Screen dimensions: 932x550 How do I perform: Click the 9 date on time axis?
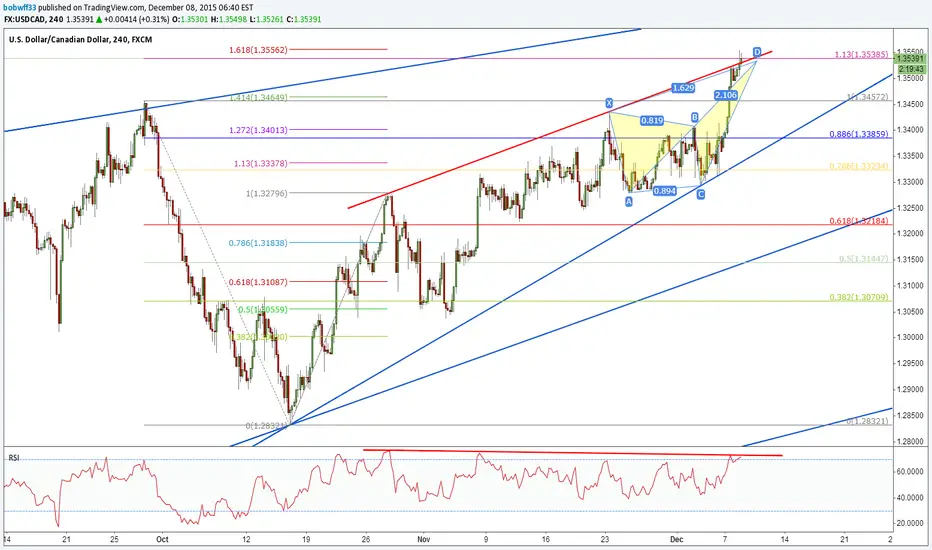point(486,540)
